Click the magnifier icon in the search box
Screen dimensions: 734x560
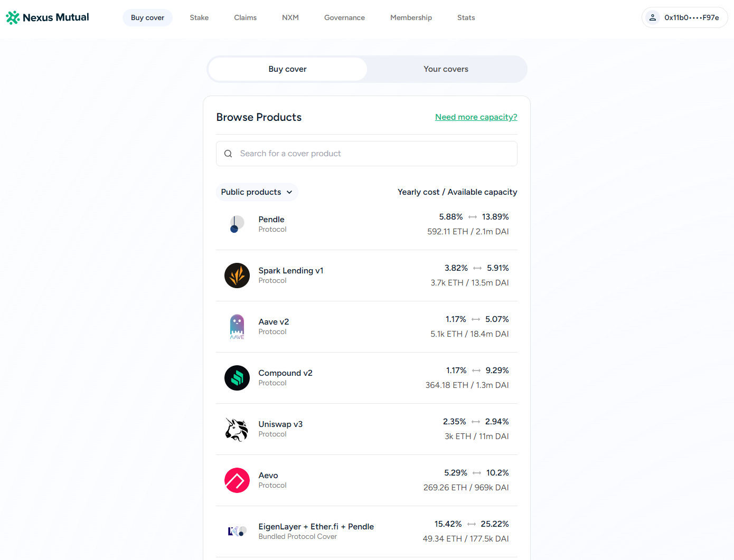(x=228, y=154)
